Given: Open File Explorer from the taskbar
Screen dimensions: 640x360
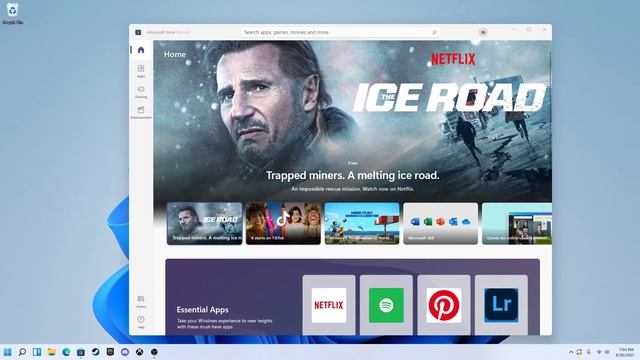Looking at the screenshot, I should pyautogui.click(x=52, y=352).
